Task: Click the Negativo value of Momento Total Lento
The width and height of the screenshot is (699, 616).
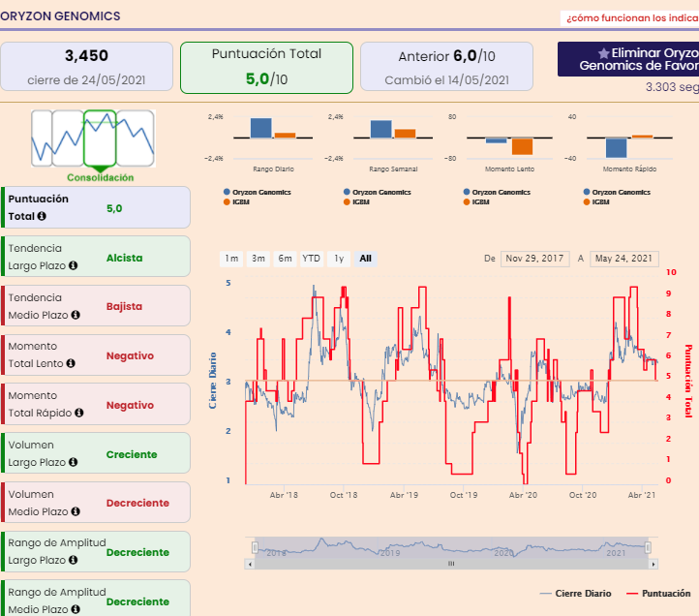Action: coord(130,356)
